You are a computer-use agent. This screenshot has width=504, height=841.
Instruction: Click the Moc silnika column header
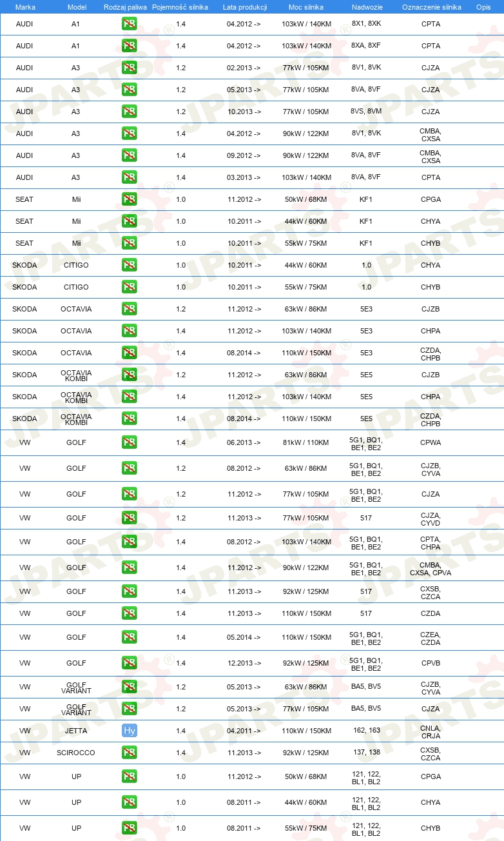click(306, 6)
